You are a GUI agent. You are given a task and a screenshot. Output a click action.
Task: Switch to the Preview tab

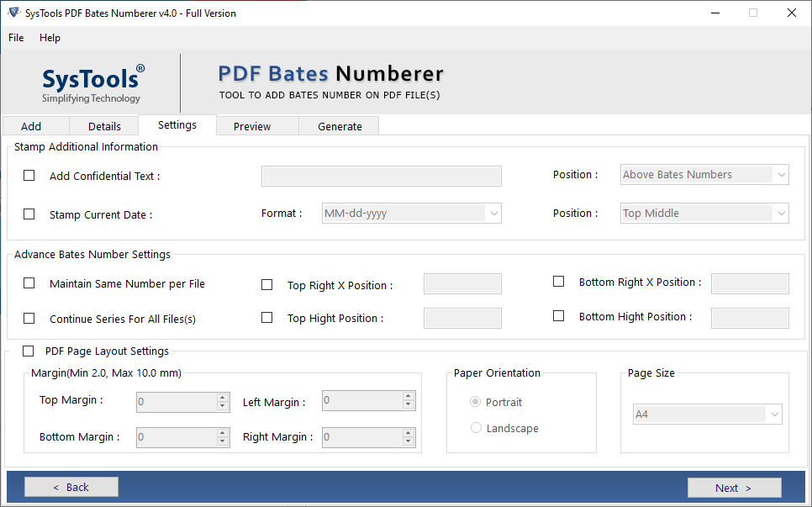[252, 125]
